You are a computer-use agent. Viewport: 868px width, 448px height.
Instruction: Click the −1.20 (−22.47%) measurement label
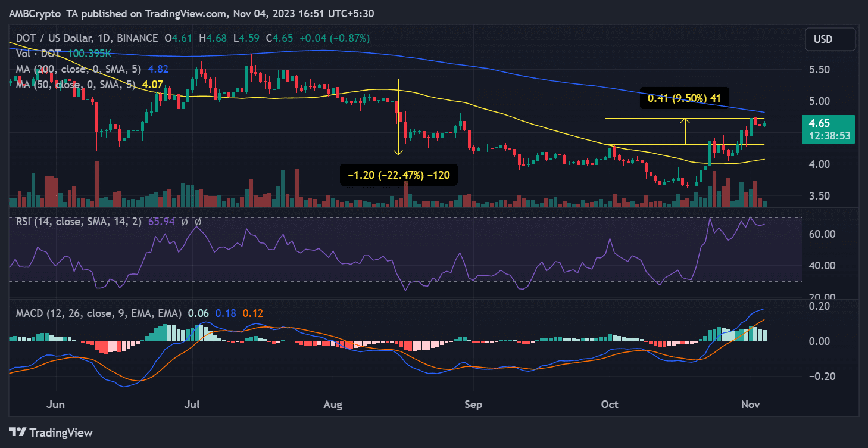pos(398,175)
